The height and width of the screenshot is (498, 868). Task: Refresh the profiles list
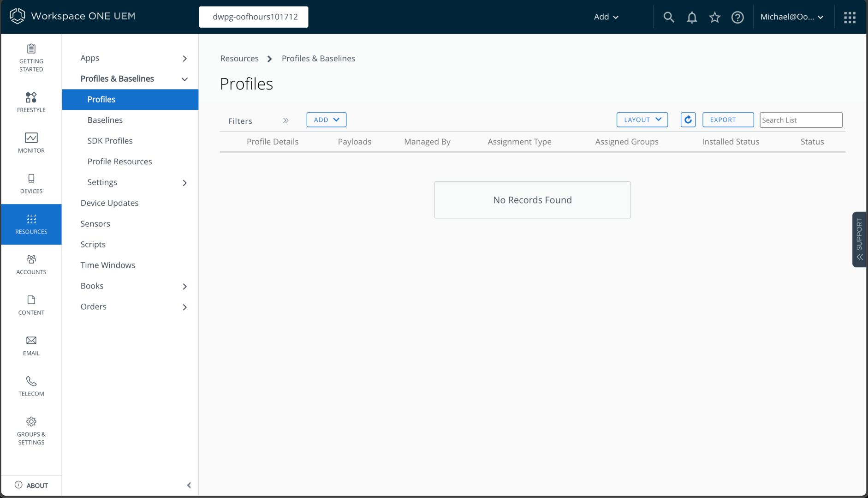[x=688, y=120]
